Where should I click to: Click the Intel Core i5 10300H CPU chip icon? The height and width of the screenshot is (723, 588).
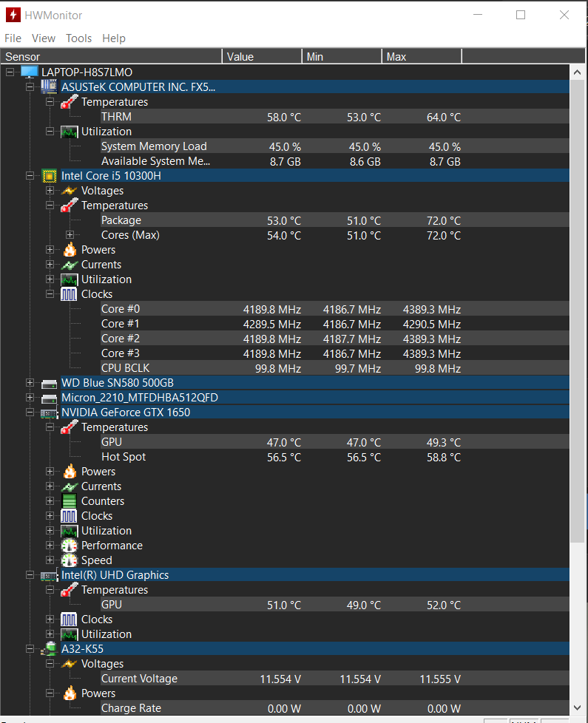tap(49, 176)
